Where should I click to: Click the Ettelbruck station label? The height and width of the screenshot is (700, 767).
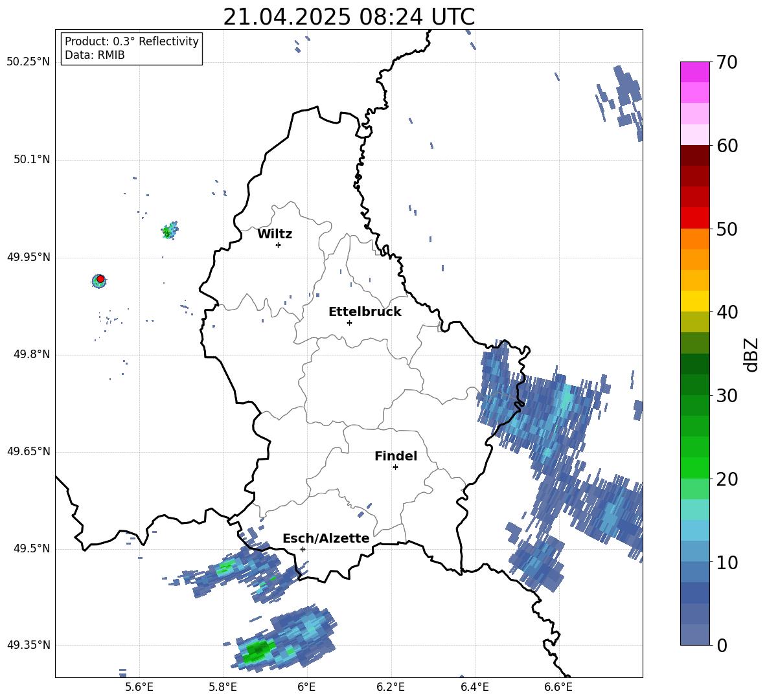point(365,312)
